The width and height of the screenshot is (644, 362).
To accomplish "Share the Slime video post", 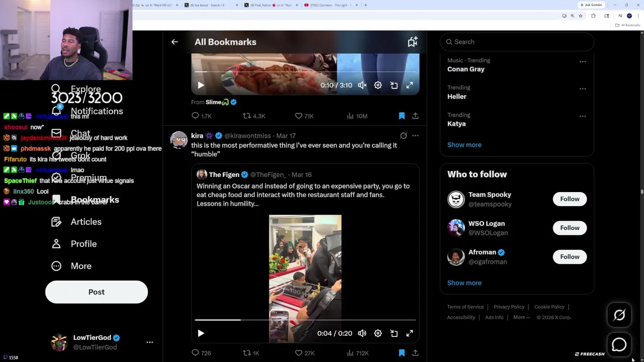I will click(415, 116).
